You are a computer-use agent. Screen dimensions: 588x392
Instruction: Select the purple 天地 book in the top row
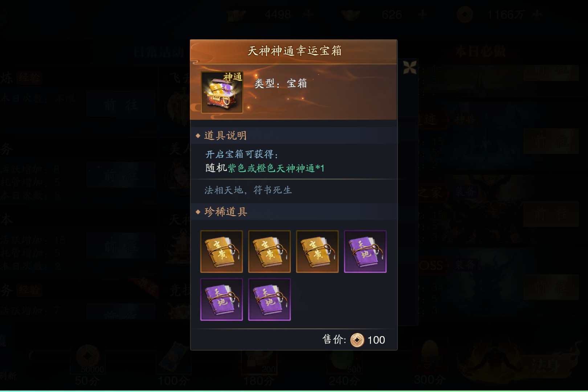click(365, 252)
